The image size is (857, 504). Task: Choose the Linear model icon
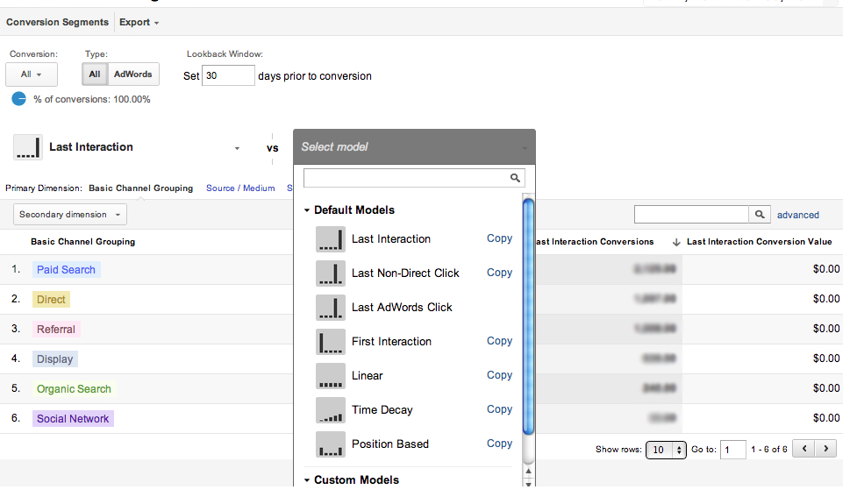(x=330, y=376)
